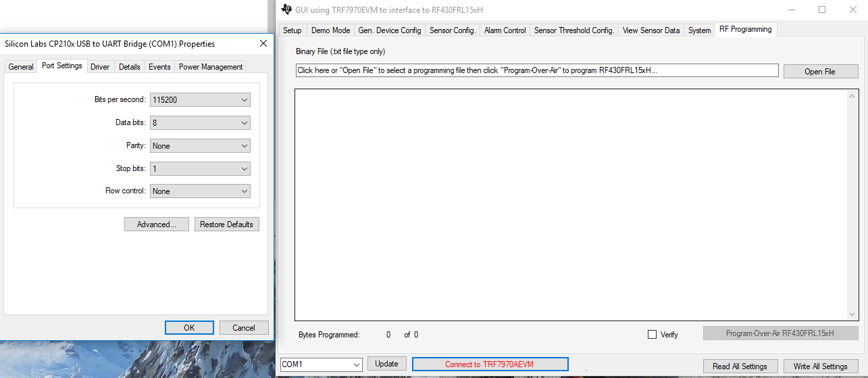Open the Bits per second dropdown

click(200, 99)
